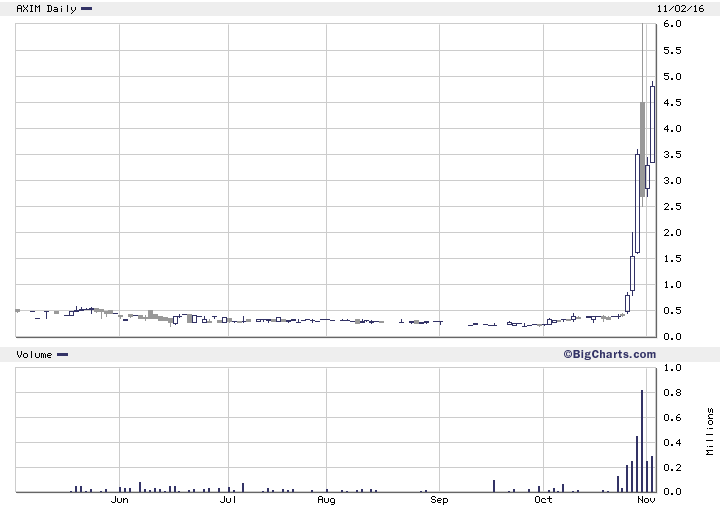
Task: Click the 2.5 price axis value
Action: tap(672, 207)
